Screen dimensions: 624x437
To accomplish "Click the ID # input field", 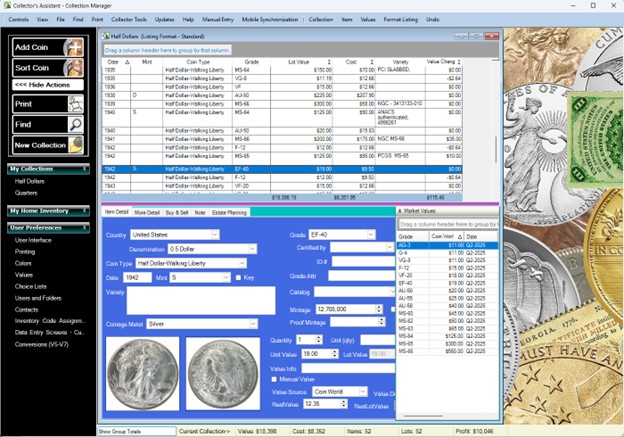I will pyautogui.click(x=363, y=262).
